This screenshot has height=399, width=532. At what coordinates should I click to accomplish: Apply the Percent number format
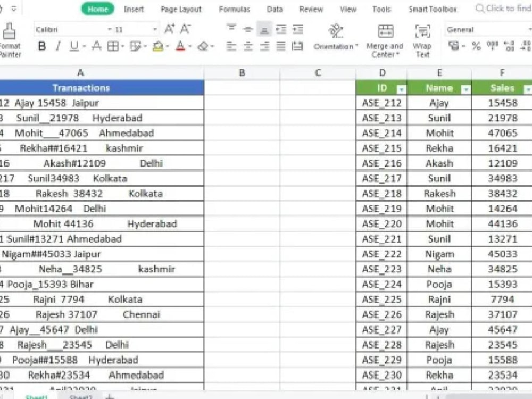[476, 47]
